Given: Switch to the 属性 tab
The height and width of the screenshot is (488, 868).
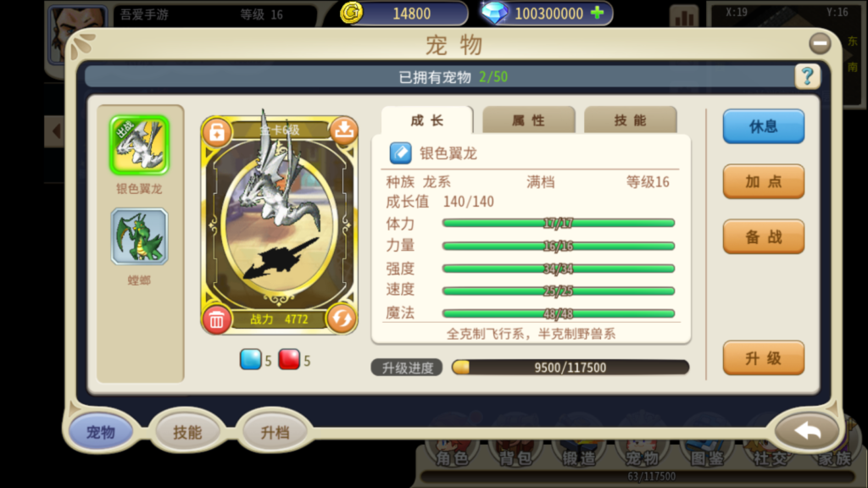Looking at the screenshot, I should (x=529, y=120).
